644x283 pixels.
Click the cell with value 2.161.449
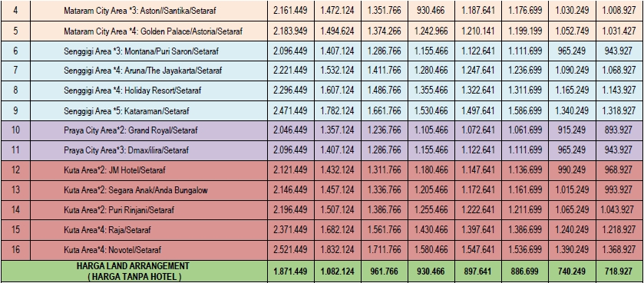pyautogui.click(x=290, y=11)
